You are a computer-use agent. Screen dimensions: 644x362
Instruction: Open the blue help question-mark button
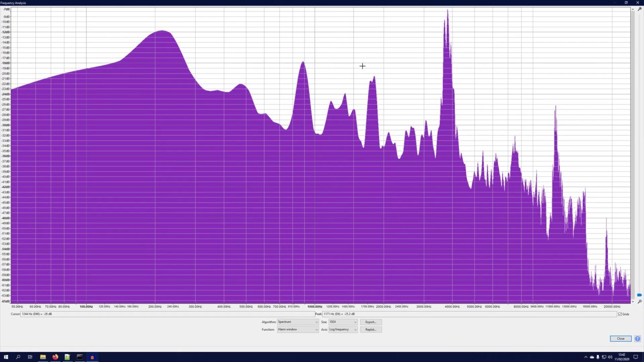(637, 338)
